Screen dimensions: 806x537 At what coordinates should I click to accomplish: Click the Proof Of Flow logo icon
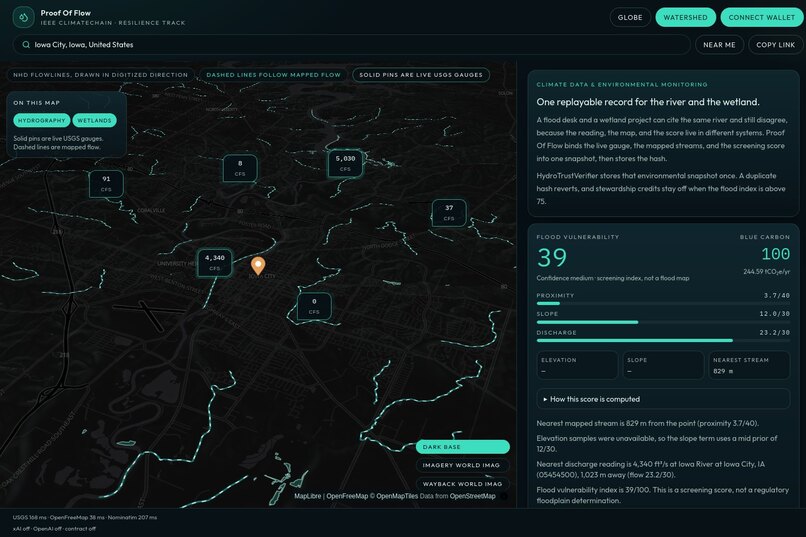click(x=23, y=17)
